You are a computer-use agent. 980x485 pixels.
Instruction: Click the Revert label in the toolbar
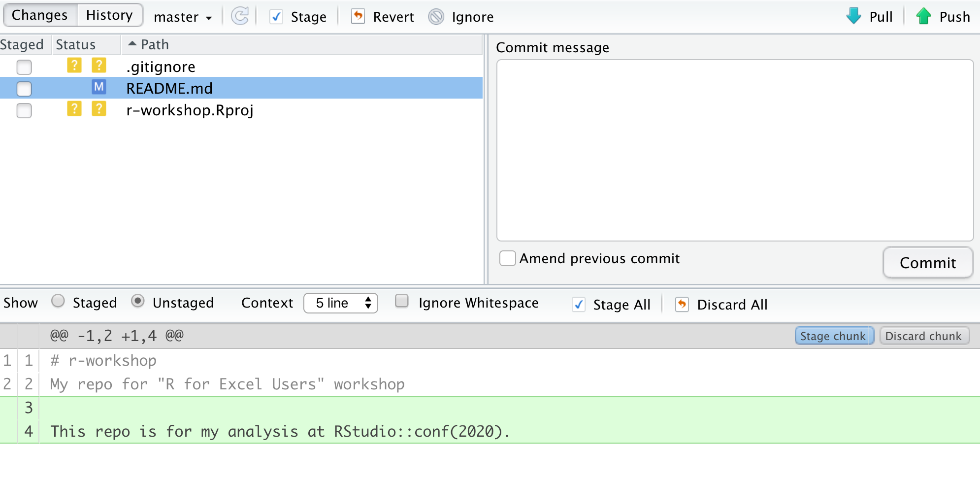[x=393, y=17]
